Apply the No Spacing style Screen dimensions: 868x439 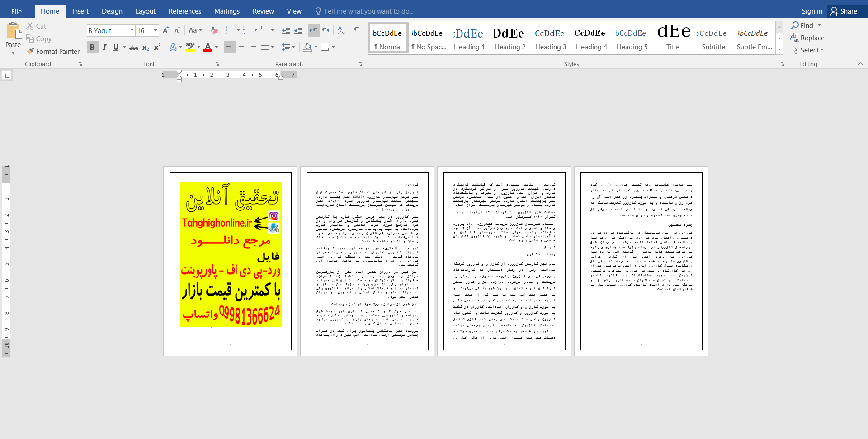pyautogui.click(x=429, y=38)
